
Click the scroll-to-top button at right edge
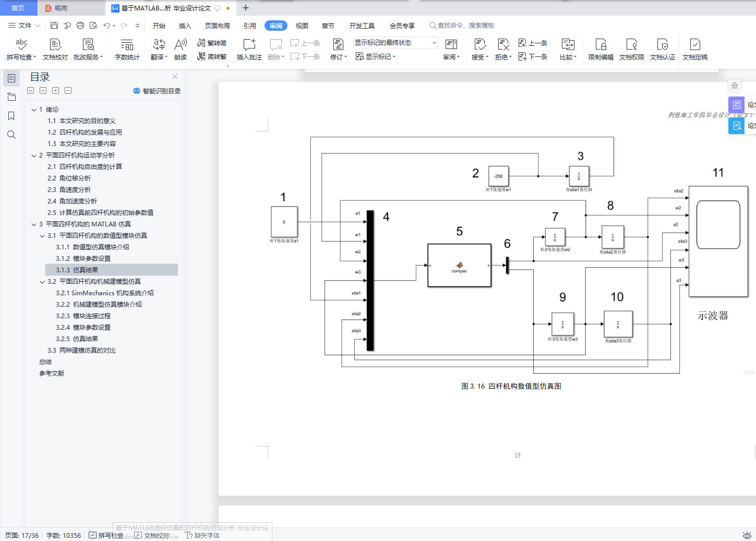pos(735,86)
